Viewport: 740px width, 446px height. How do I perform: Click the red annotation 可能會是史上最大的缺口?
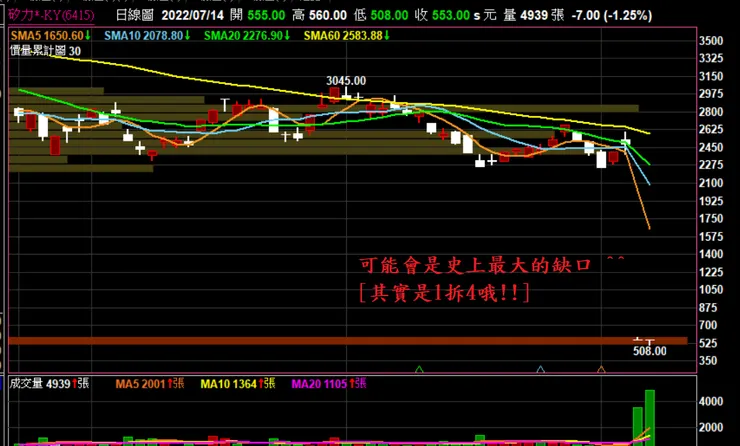[474, 266]
